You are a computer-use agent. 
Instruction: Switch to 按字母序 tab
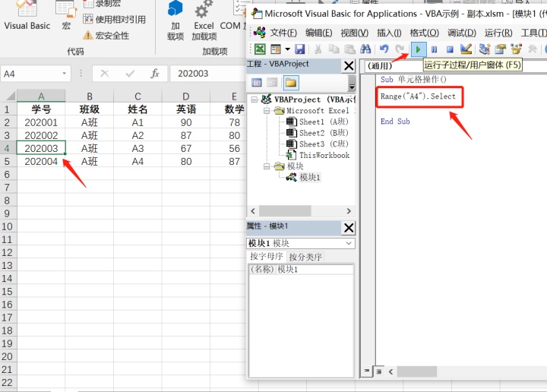point(266,256)
